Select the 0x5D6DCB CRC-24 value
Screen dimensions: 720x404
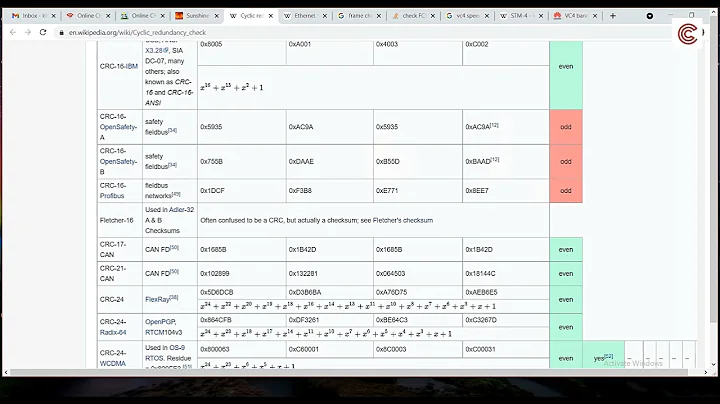(x=217, y=292)
